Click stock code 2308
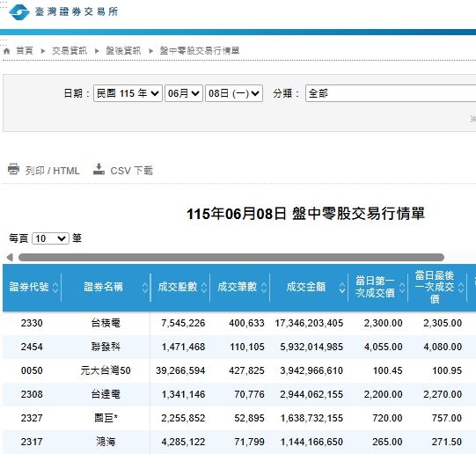The height and width of the screenshot is (454, 476). pyautogui.click(x=32, y=394)
